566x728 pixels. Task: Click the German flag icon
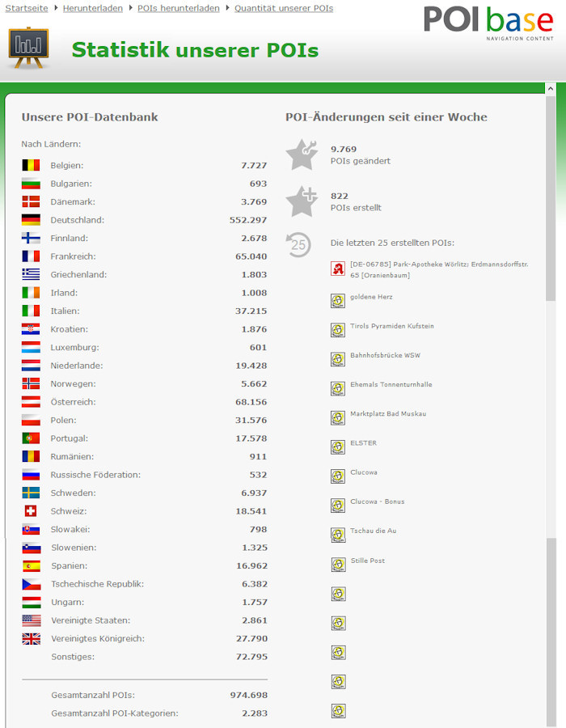[31, 220]
